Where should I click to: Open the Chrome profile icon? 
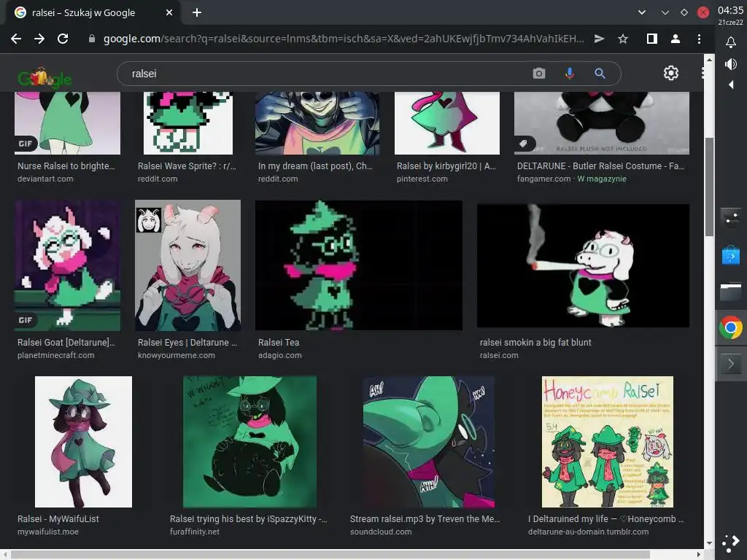[675, 39]
